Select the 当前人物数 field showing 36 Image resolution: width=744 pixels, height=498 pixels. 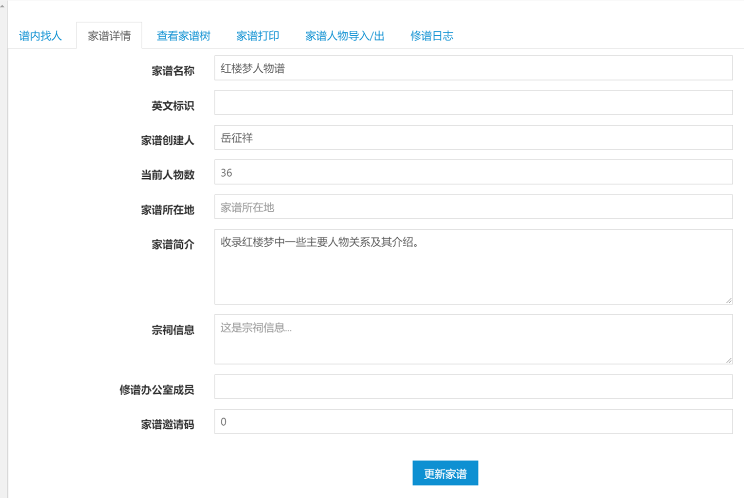coord(473,172)
